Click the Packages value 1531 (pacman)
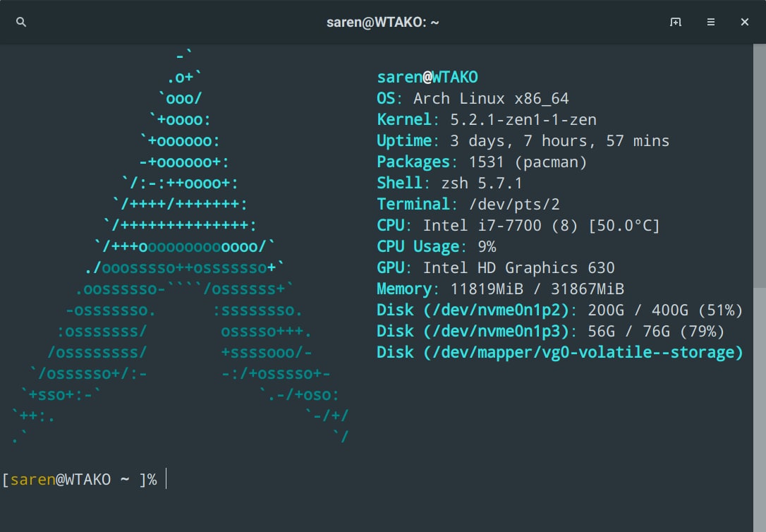This screenshot has height=532, width=766. pos(528,162)
